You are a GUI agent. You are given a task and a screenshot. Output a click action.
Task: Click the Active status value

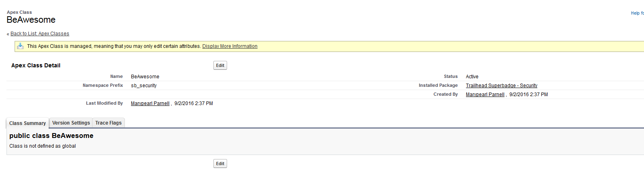472,77
